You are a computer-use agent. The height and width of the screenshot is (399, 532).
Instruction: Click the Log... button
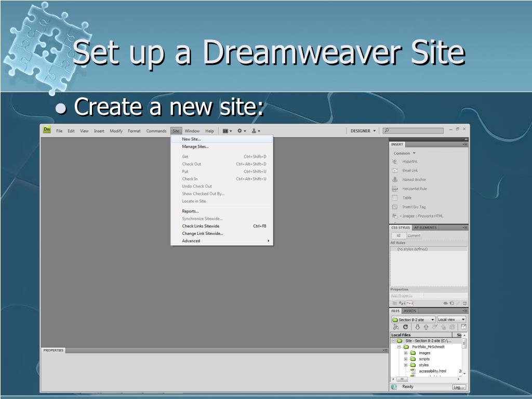tap(459, 387)
